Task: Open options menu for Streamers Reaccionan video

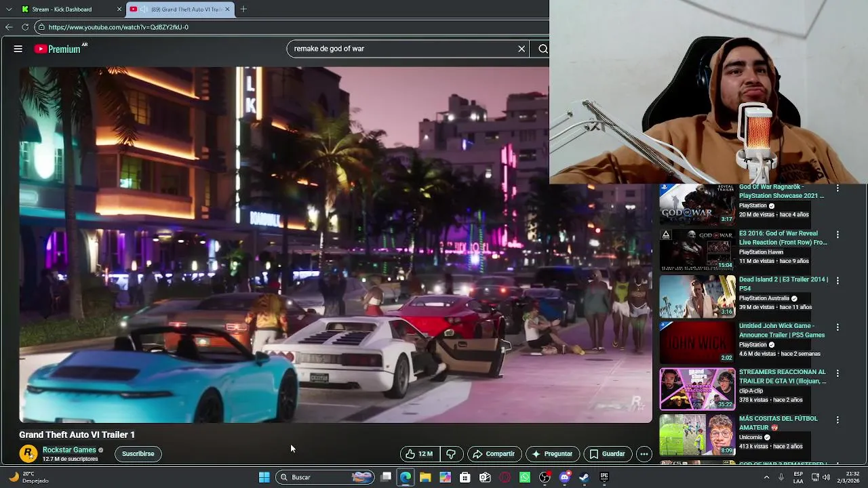Action: pos(837,373)
